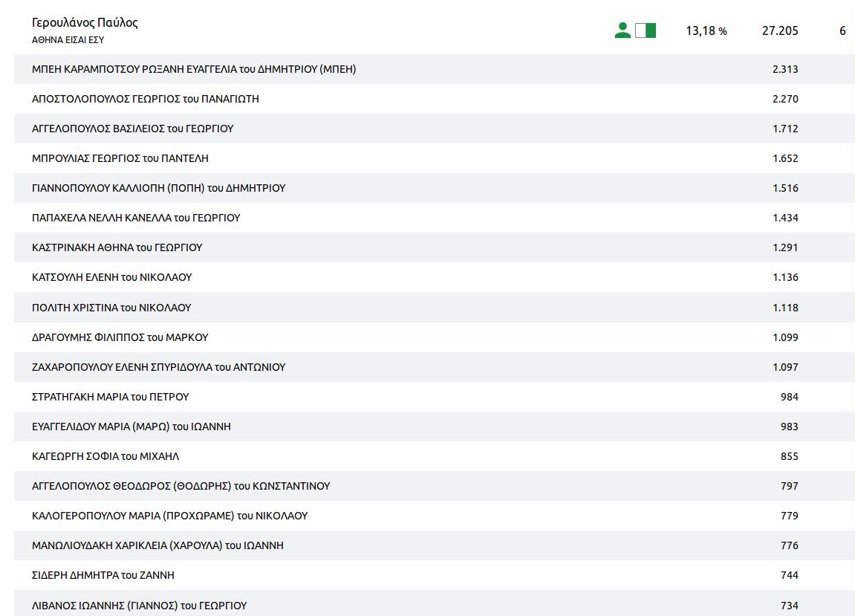The height and width of the screenshot is (616, 855).
Task: Select row ΜΠΕΗ ΚΑΡΑΜΠΟΤΣΟΥ ΡΩΞΑΝΗ ΕΥΑΓΓΕΛΙΑ
Action: pos(434,69)
